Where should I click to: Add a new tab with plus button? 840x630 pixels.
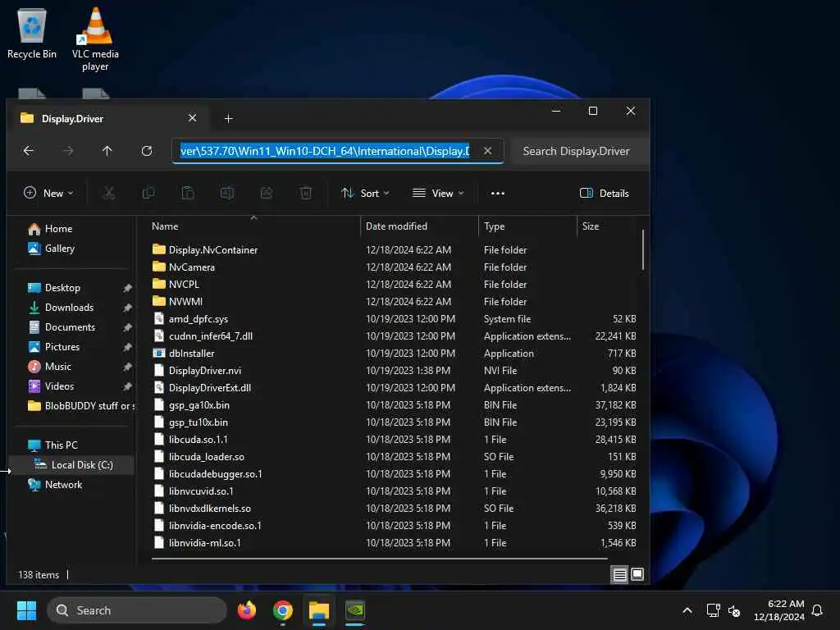(x=229, y=118)
